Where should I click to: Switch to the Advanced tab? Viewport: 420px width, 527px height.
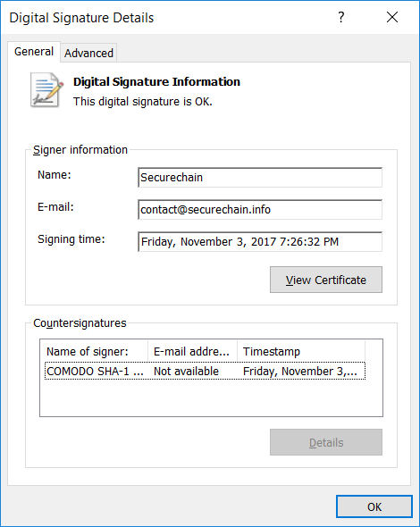(88, 53)
